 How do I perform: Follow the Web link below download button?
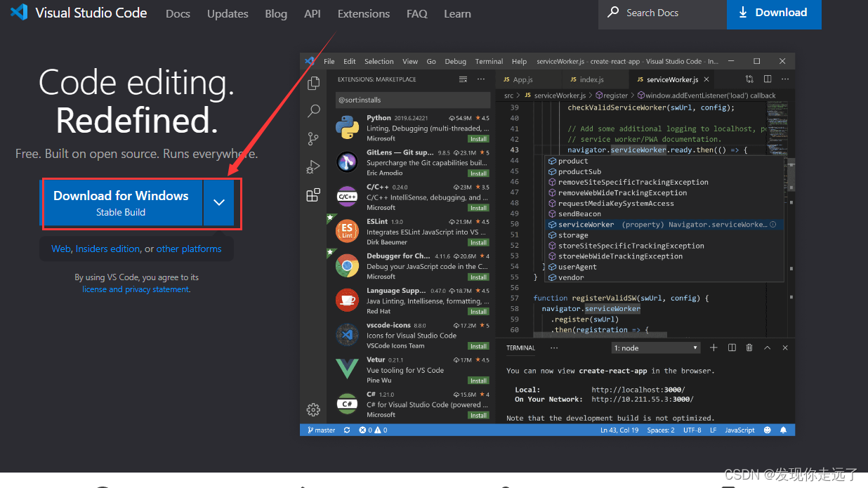point(61,249)
